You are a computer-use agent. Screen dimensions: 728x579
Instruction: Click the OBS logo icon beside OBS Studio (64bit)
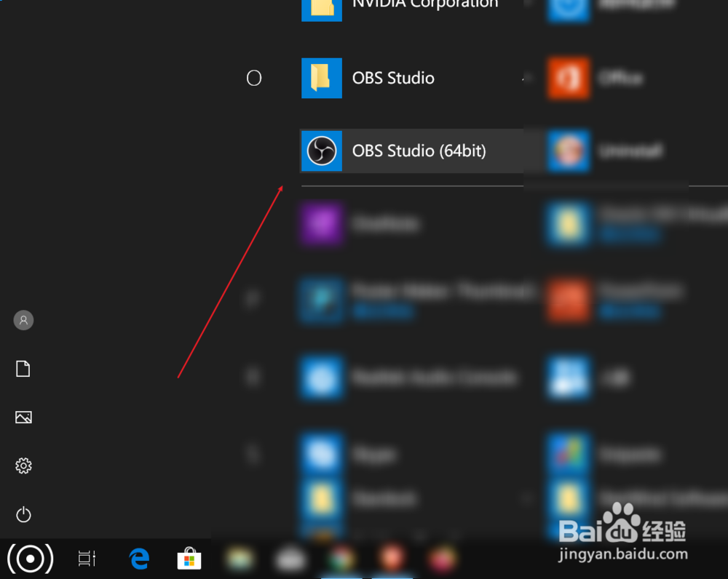[322, 151]
